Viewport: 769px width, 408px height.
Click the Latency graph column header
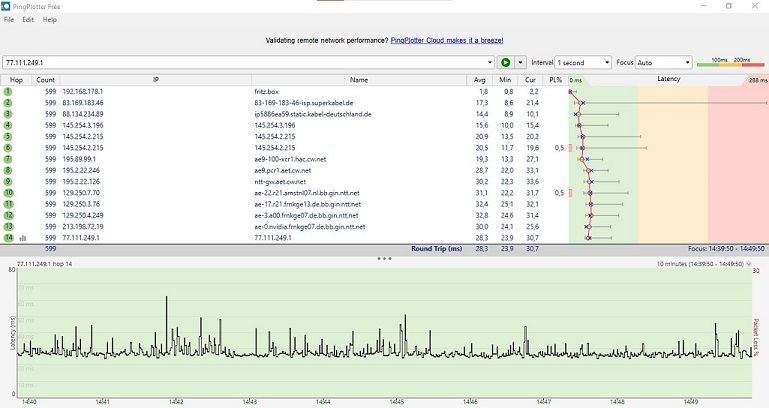pyautogui.click(x=668, y=79)
